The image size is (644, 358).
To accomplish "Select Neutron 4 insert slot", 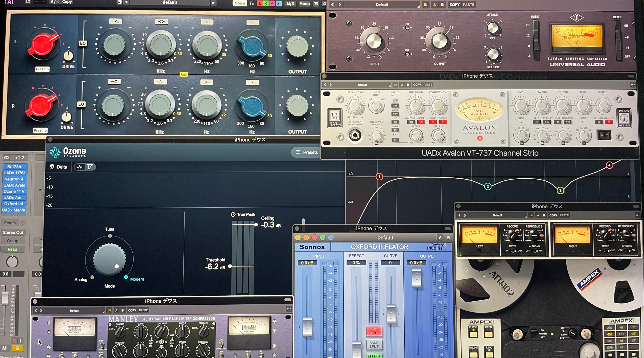I will click(x=14, y=179).
